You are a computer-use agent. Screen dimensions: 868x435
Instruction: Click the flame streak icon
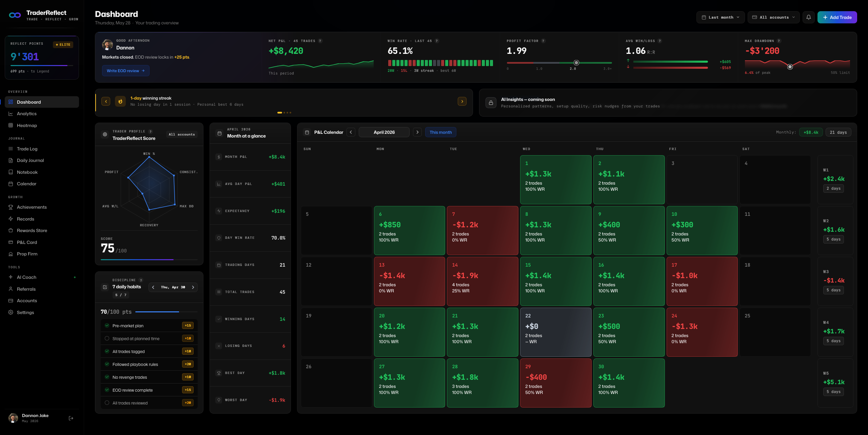[x=120, y=101]
